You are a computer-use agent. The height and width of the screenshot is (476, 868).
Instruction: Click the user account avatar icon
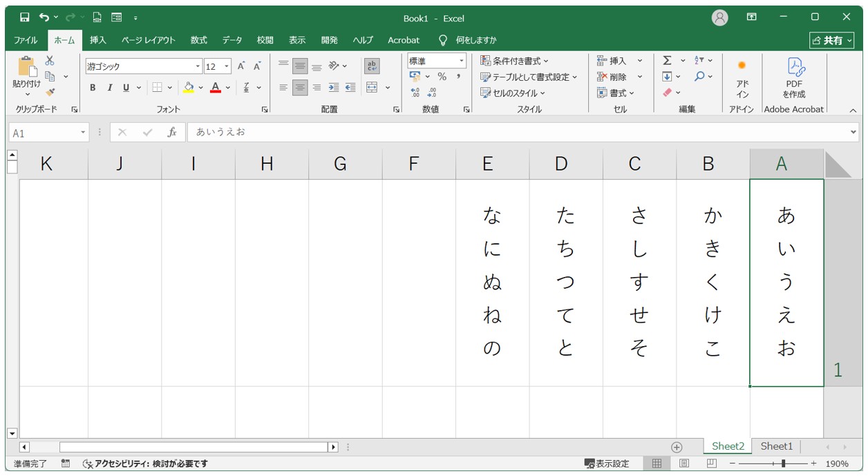[x=720, y=18]
